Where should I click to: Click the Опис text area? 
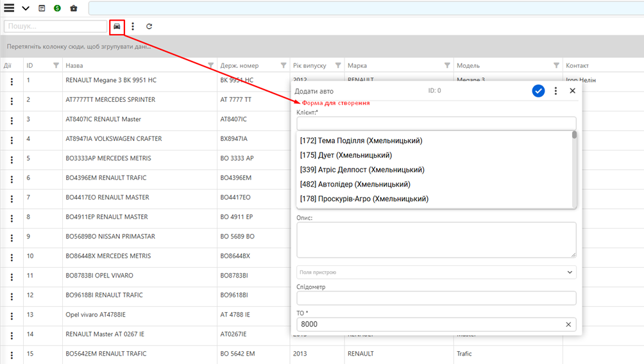coord(436,240)
